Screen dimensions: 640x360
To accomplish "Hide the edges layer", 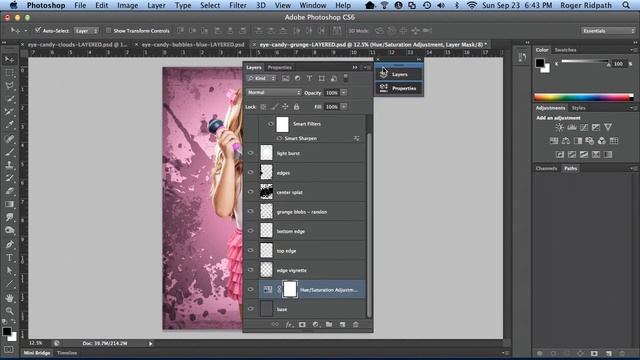I will click(251, 173).
